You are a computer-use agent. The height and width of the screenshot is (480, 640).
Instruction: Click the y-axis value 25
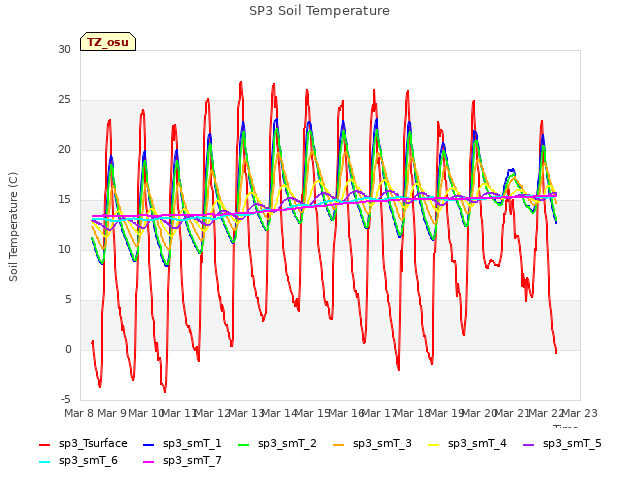point(64,100)
